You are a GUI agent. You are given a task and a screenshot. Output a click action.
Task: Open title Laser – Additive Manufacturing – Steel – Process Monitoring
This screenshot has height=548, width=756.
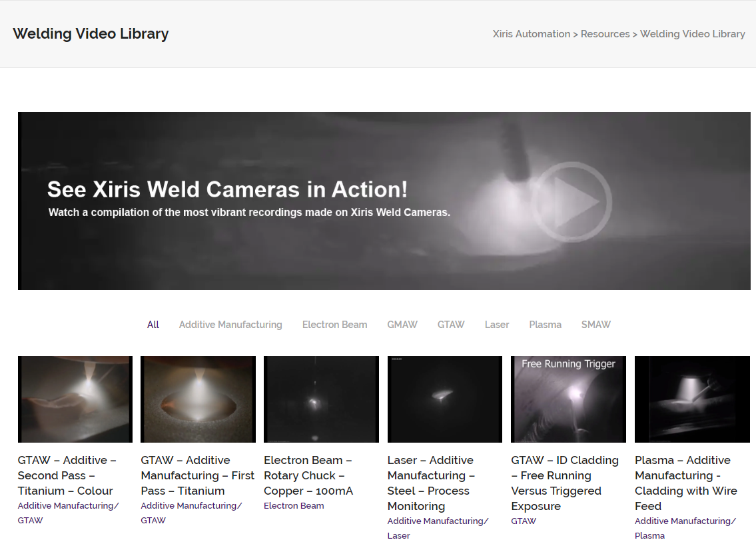(x=431, y=483)
